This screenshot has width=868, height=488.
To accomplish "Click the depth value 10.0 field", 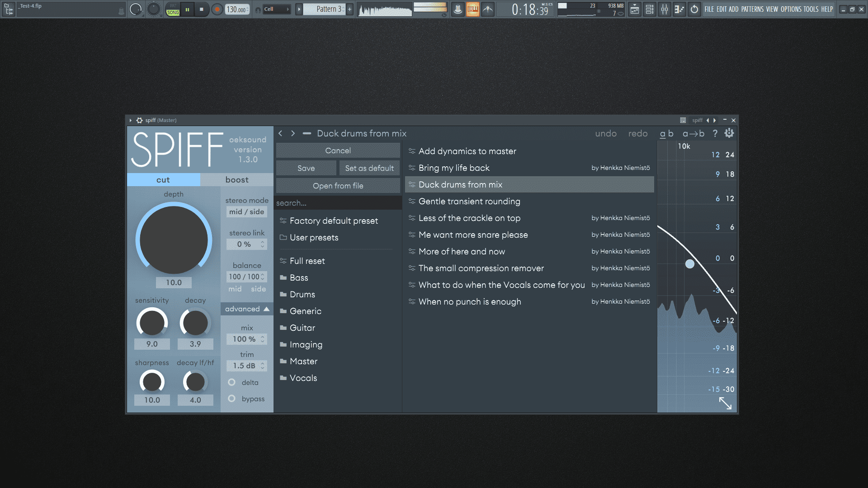I will 174,282.
